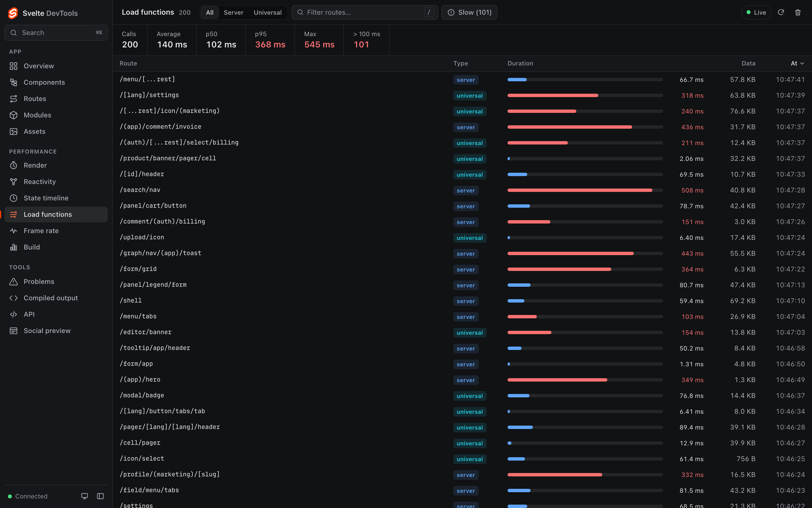Click the refresh icon in the header
The height and width of the screenshot is (508, 812).
(x=781, y=12)
